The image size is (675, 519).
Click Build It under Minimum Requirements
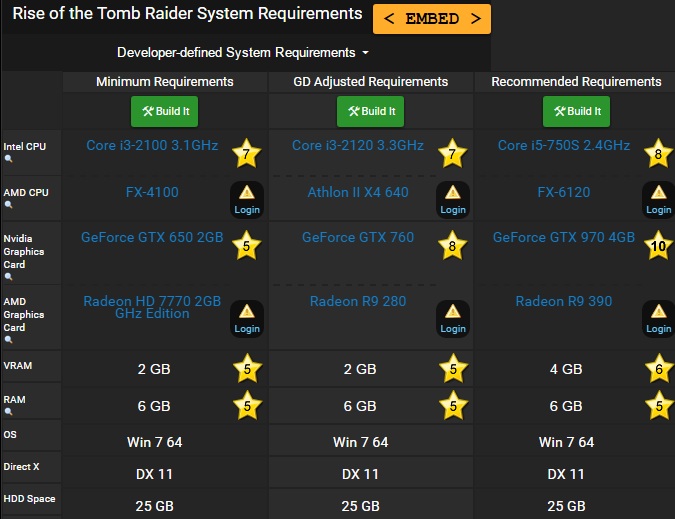click(x=164, y=111)
